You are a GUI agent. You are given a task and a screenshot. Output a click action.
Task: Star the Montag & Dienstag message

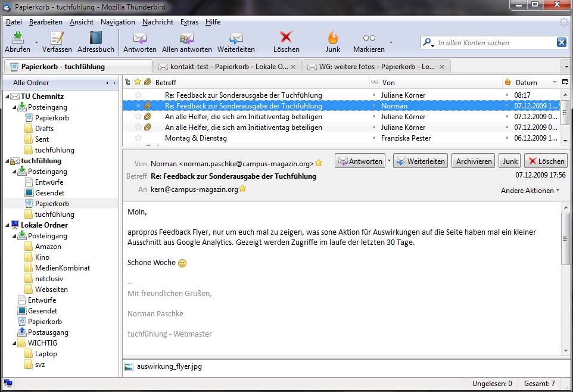click(138, 138)
